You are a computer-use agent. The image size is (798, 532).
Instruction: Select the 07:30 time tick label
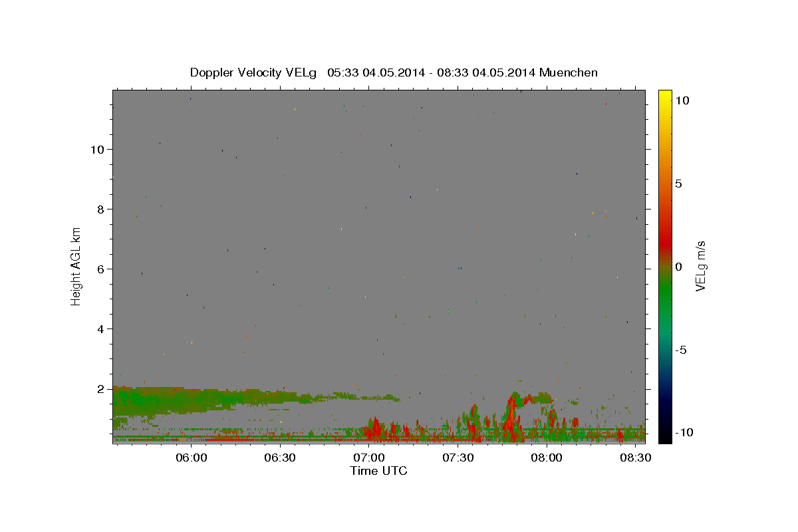click(x=458, y=458)
